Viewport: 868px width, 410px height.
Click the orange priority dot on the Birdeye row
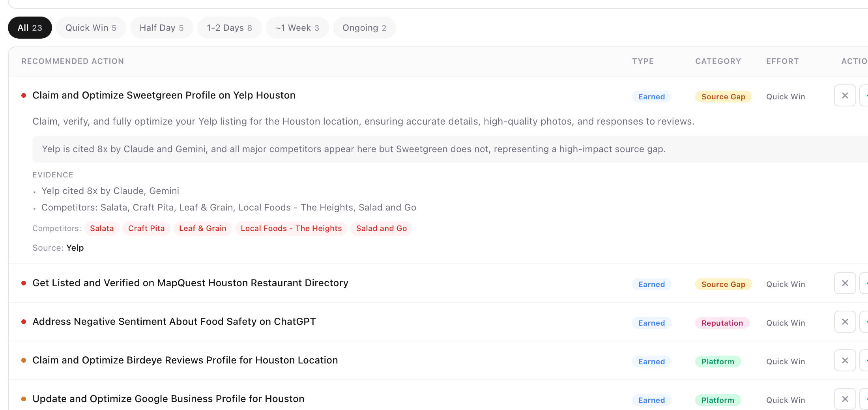click(x=24, y=360)
